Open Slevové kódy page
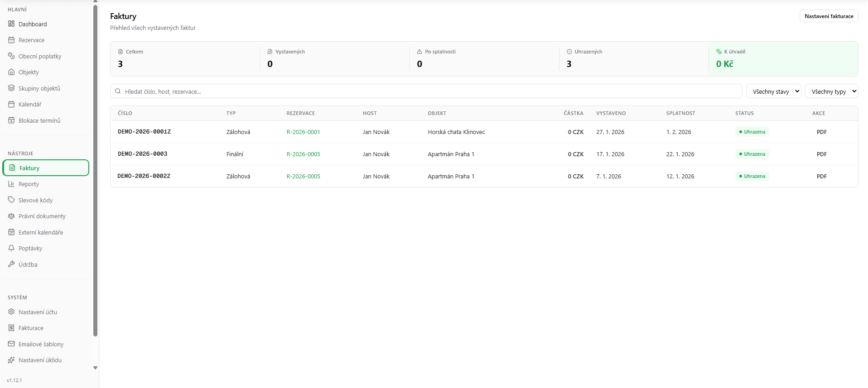 click(x=46, y=200)
